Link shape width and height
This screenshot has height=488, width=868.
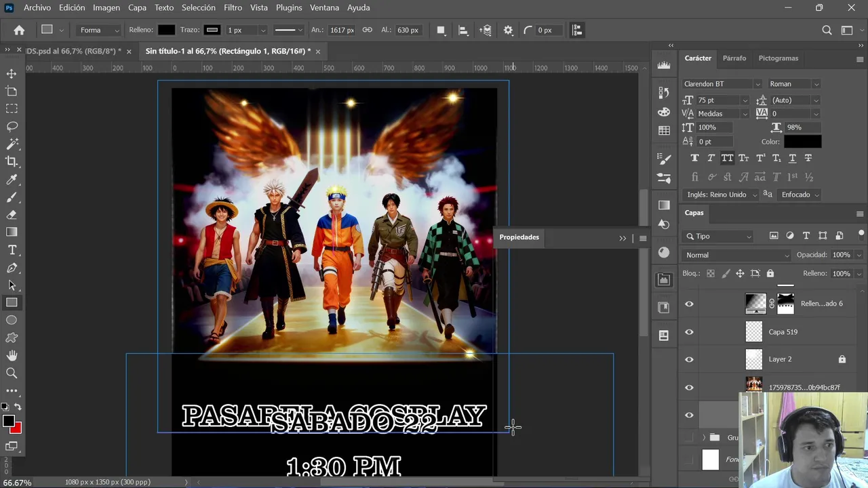point(367,30)
